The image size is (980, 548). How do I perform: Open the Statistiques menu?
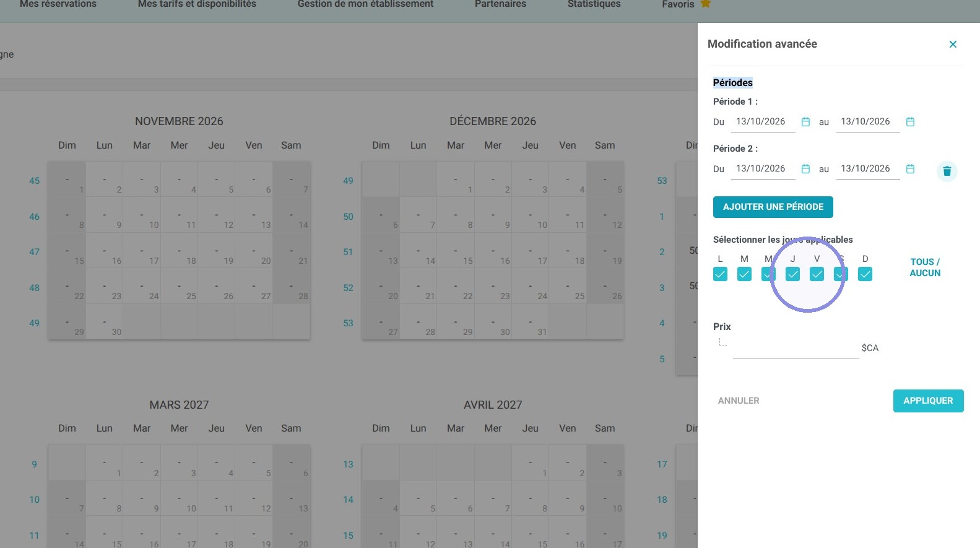[x=594, y=4]
